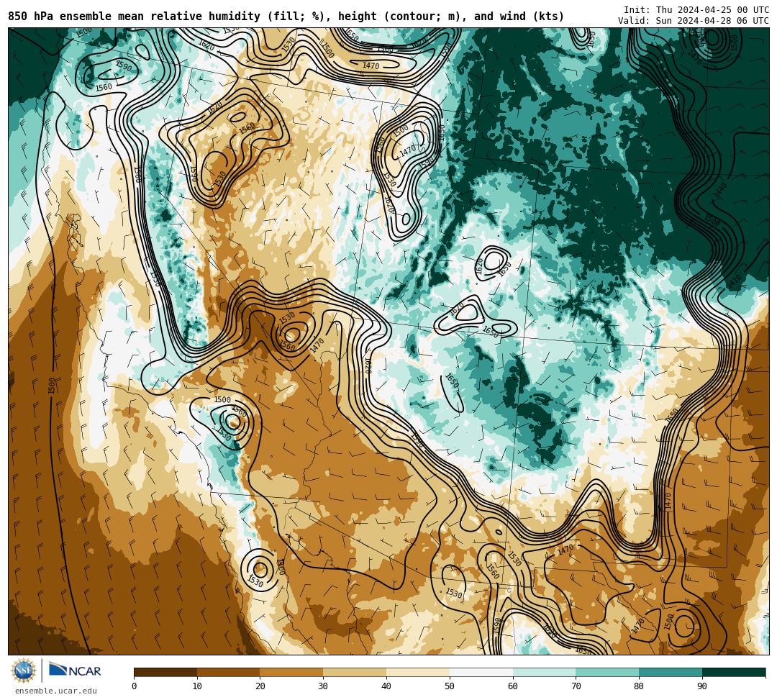This screenshot has height=700, width=777.
Task: Click the 10–20 brown colorbar segment
Action: coord(229,672)
